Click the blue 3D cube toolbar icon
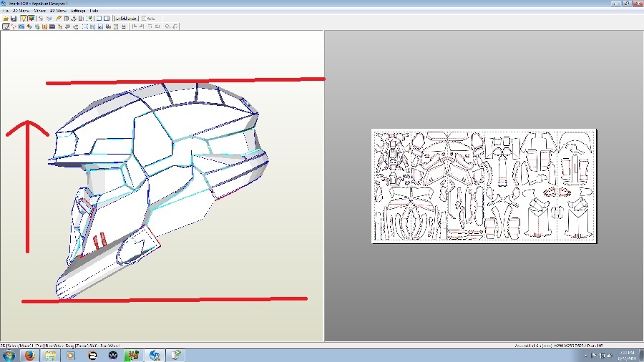 click(x=49, y=19)
